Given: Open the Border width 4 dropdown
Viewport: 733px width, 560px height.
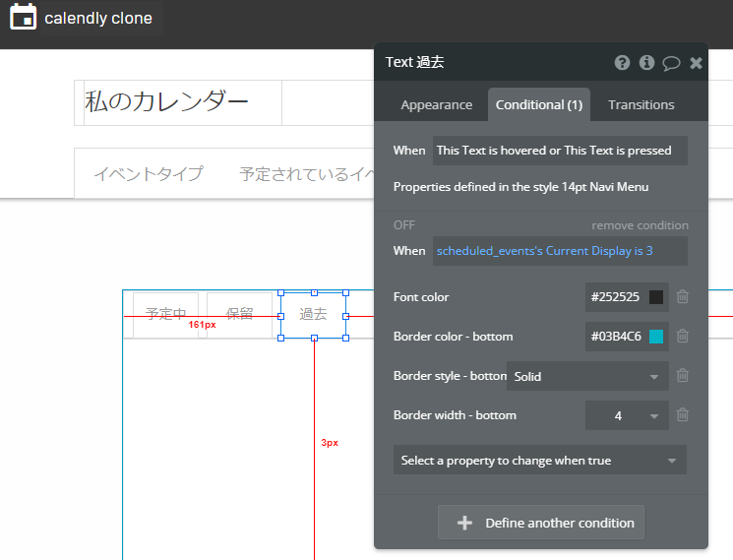Looking at the screenshot, I should [x=627, y=415].
